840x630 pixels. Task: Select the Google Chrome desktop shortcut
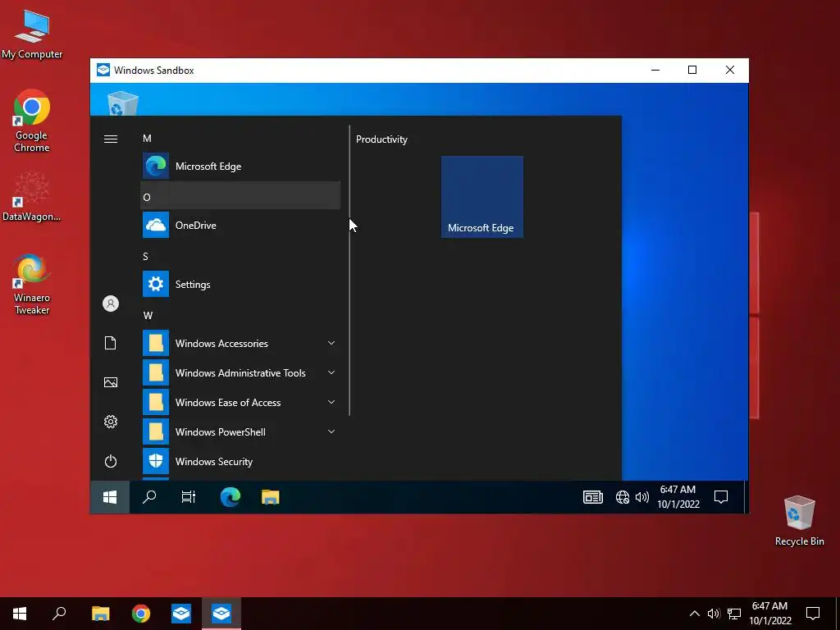[x=32, y=121]
